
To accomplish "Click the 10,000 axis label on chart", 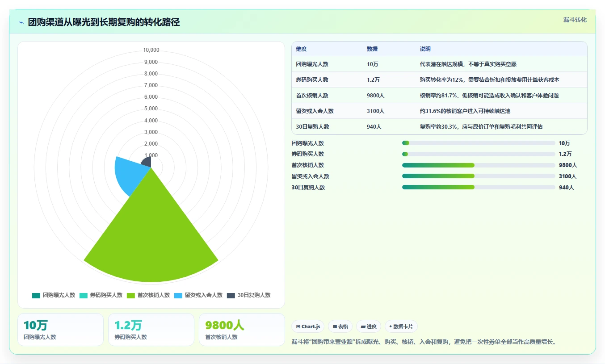I will (151, 50).
